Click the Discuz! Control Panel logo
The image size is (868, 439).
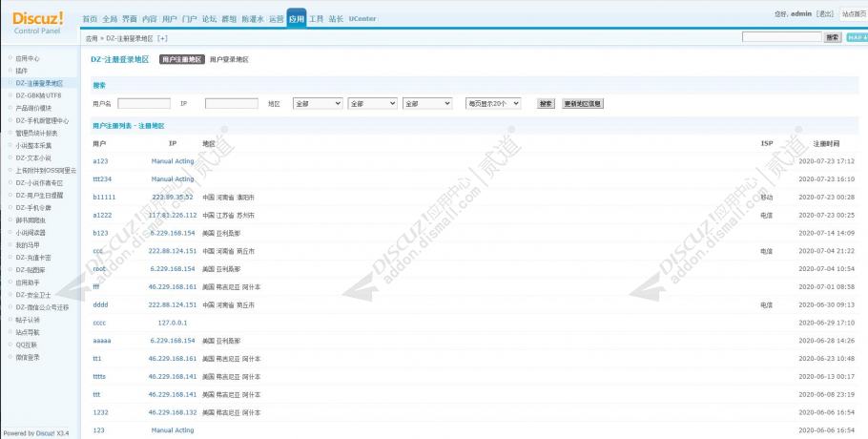click(x=37, y=23)
